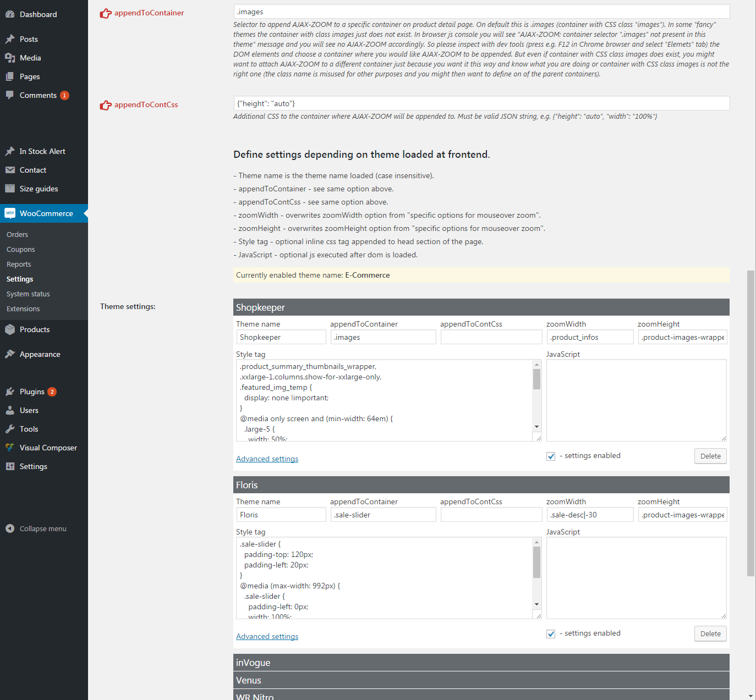
Task: Expand the Venus theme panel
Action: [481, 680]
